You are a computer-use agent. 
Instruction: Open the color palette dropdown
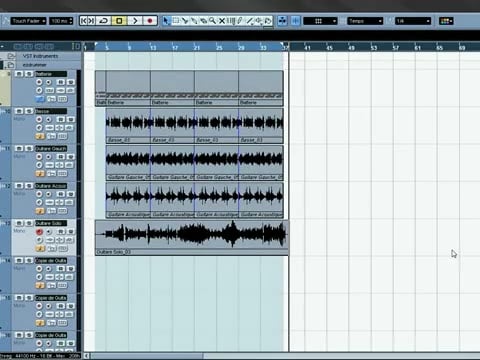point(446,21)
